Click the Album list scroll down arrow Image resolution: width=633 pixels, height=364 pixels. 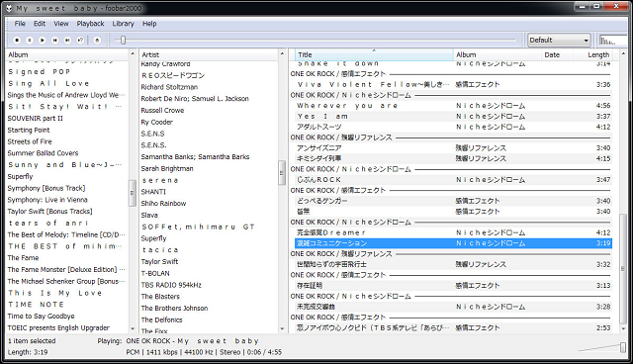click(133, 329)
